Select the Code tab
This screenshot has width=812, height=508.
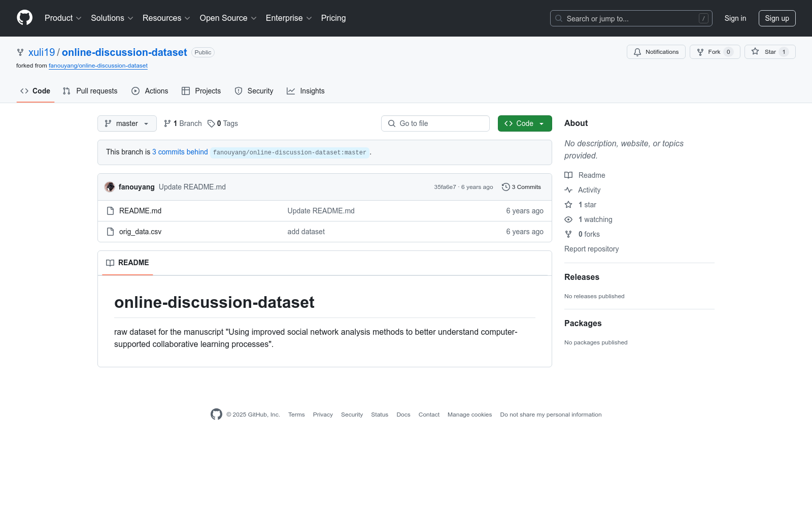[36, 91]
